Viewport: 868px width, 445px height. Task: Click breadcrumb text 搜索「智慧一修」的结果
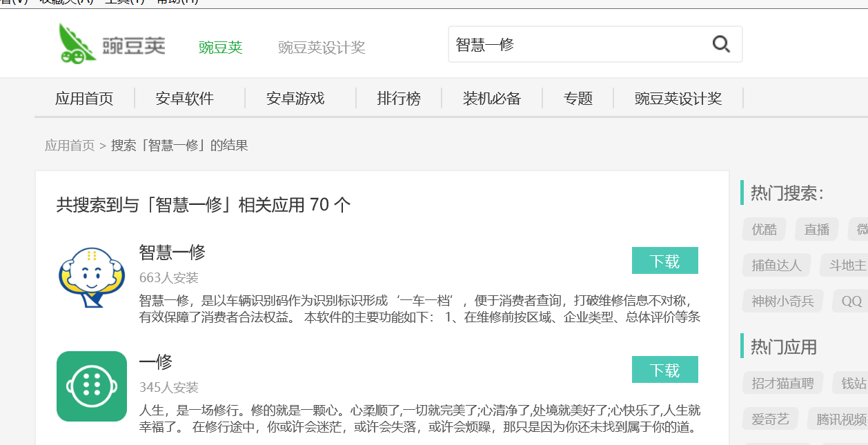[179, 146]
